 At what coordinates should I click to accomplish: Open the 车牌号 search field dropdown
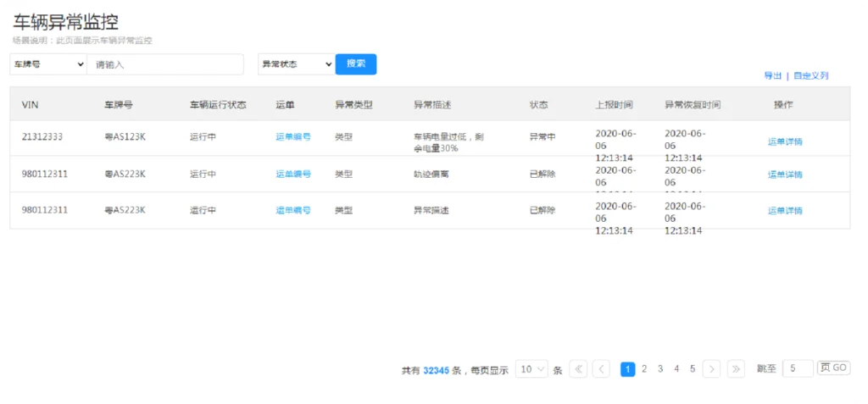pyautogui.click(x=47, y=64)
